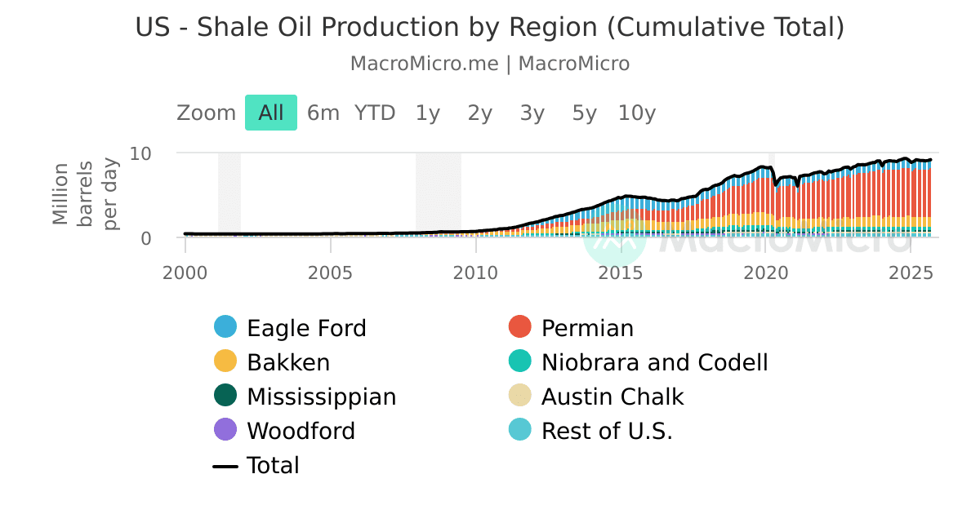The height and width of the screenshot is (514, 980).
Task: Click the Woodford legend color dot
Action: (x=225, y=431)
